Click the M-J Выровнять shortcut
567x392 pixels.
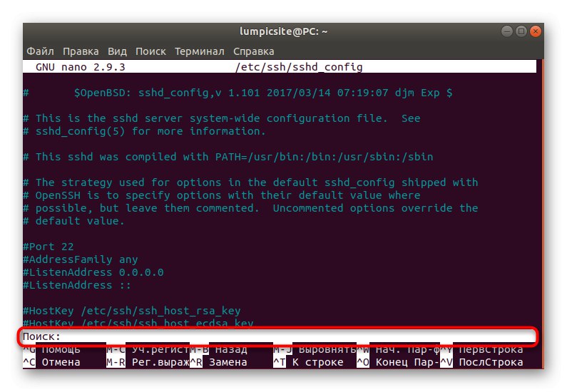[x=315, y=349]
